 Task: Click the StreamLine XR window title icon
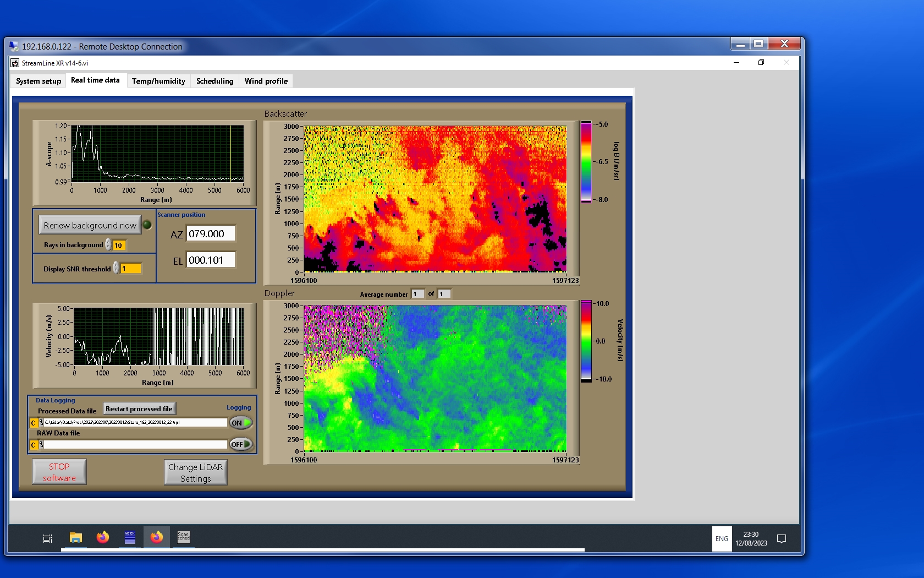[x=15, y=63]
